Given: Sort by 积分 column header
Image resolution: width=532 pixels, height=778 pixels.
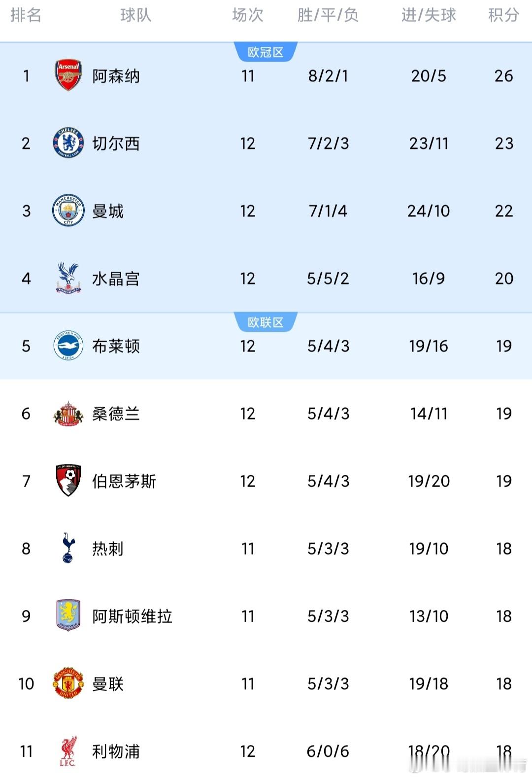Looking at the screenshot, I should [x=503, y=15].
